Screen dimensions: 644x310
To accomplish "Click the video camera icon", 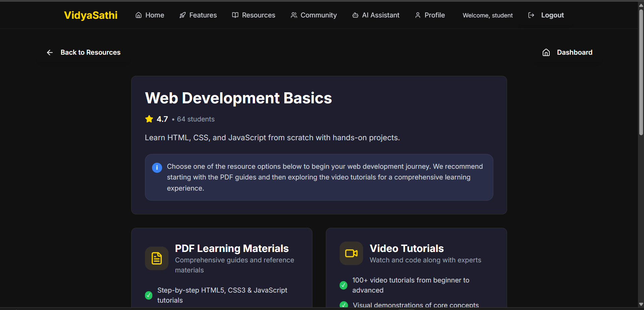I will (x=351, y=253).
